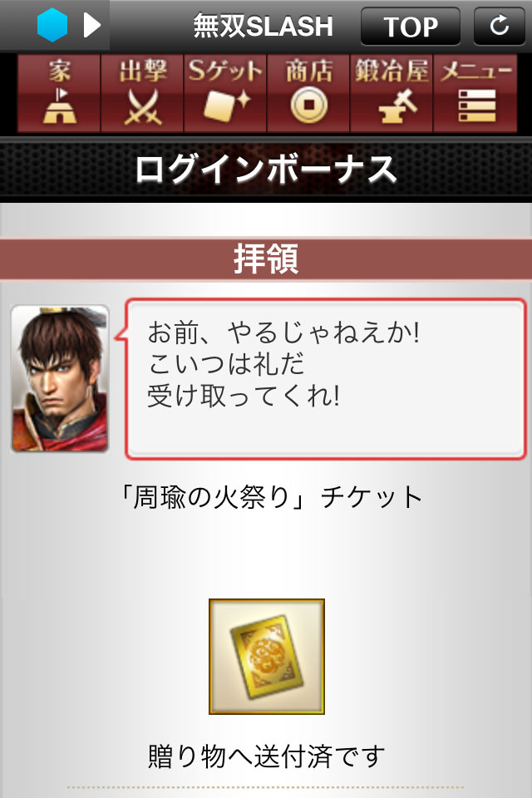
Task: Click 「周瑜の火祭り」チケット label
Action: (x=268, y=497)
